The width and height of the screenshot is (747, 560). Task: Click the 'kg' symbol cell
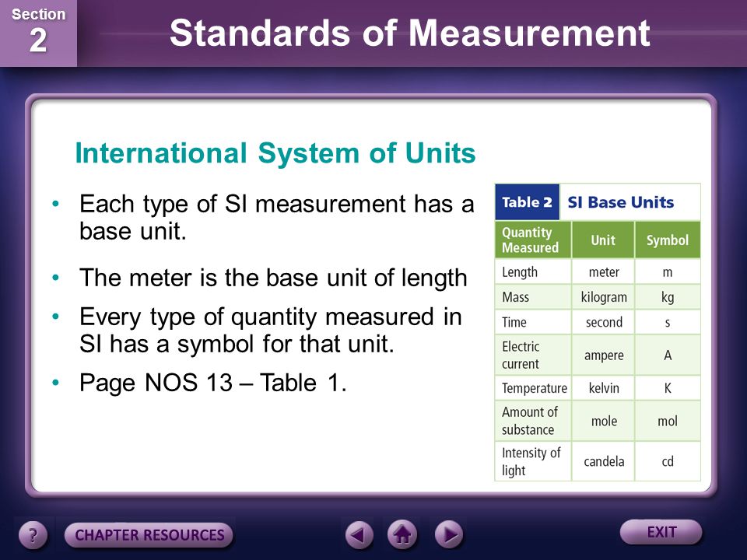[x=668, y=297]
